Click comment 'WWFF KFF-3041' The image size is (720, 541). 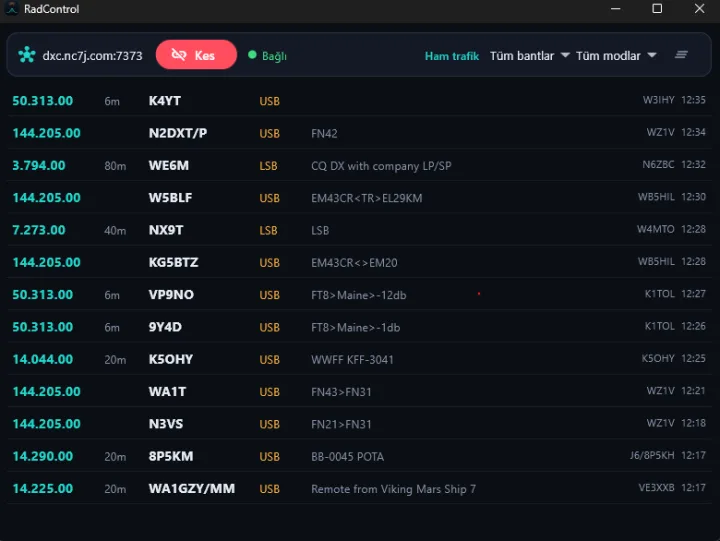coord(352,360)
